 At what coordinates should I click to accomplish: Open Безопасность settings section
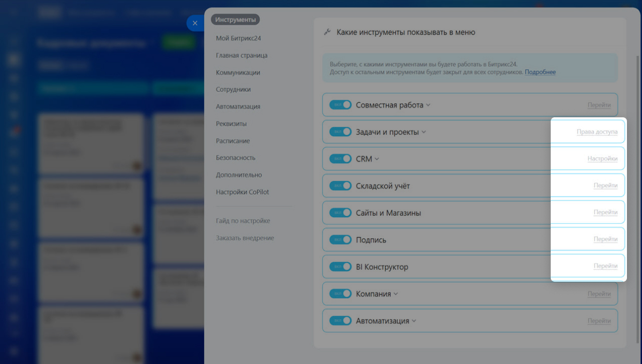[236, 157]
